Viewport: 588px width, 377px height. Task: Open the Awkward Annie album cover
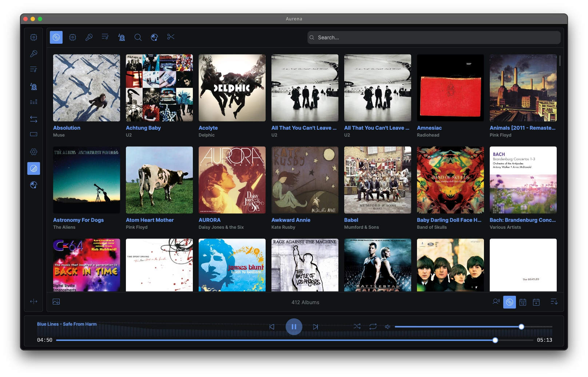tap(305, 180)
